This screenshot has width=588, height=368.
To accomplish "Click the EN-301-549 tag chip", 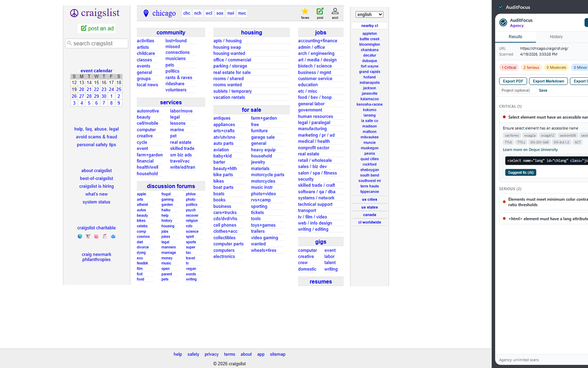I will (x=539, y=143).
